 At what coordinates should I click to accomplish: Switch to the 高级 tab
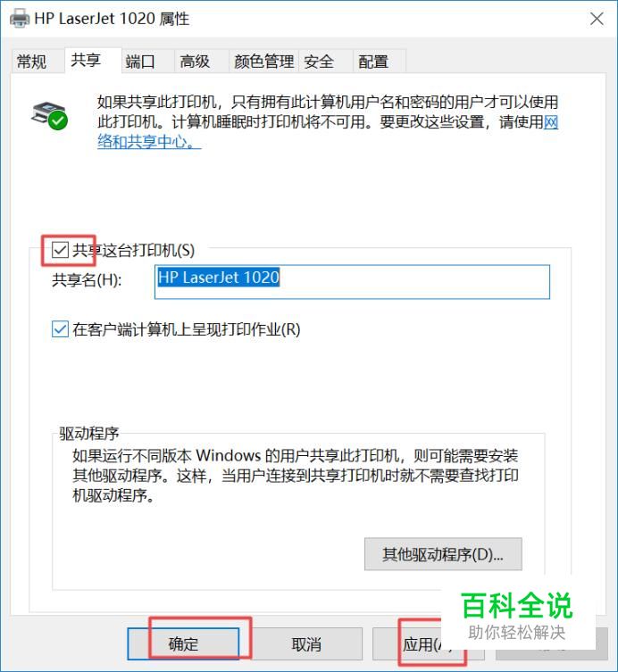click(195, 62)
